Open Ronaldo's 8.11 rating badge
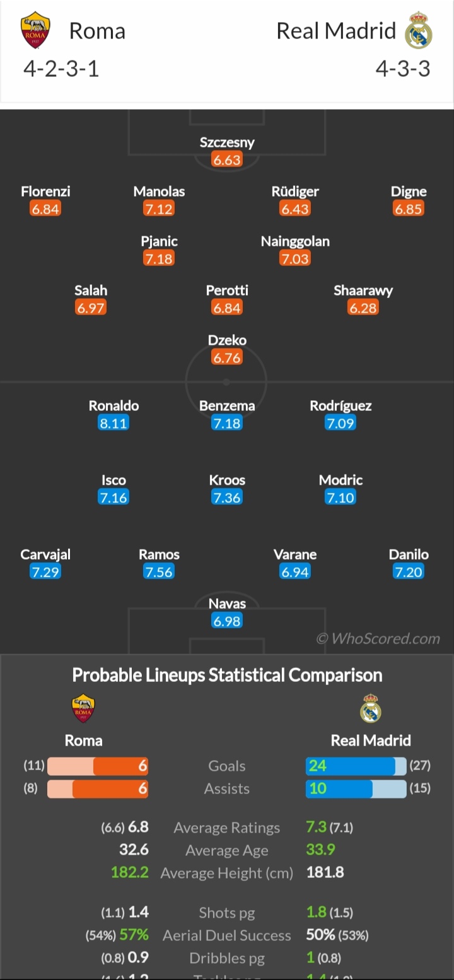 (113, 423)
